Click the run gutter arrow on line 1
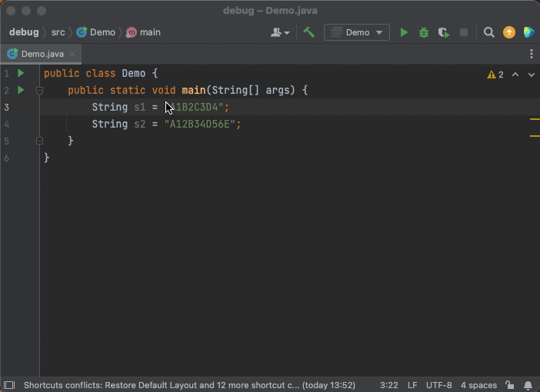Screen dimensions: 540x392 (21, 73)
